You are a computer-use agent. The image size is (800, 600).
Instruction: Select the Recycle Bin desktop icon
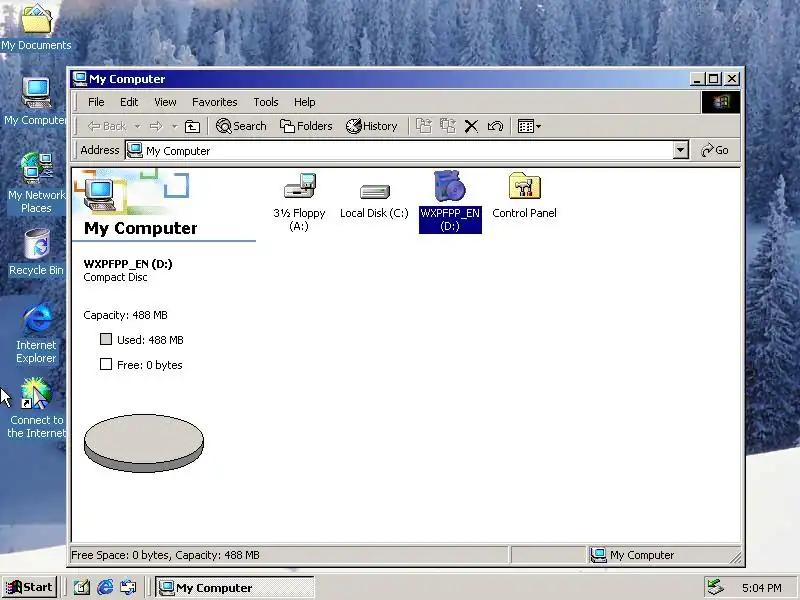pyautogui.click(x=36, y=252)
